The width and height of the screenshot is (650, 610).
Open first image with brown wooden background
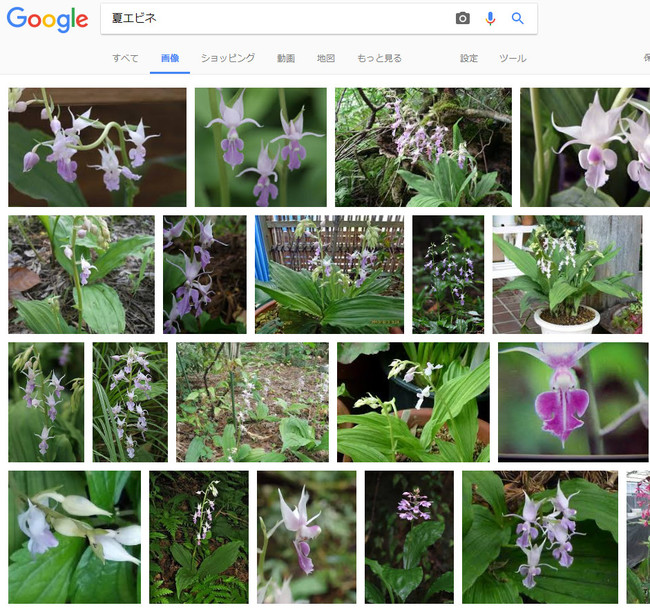pos(97,147)
